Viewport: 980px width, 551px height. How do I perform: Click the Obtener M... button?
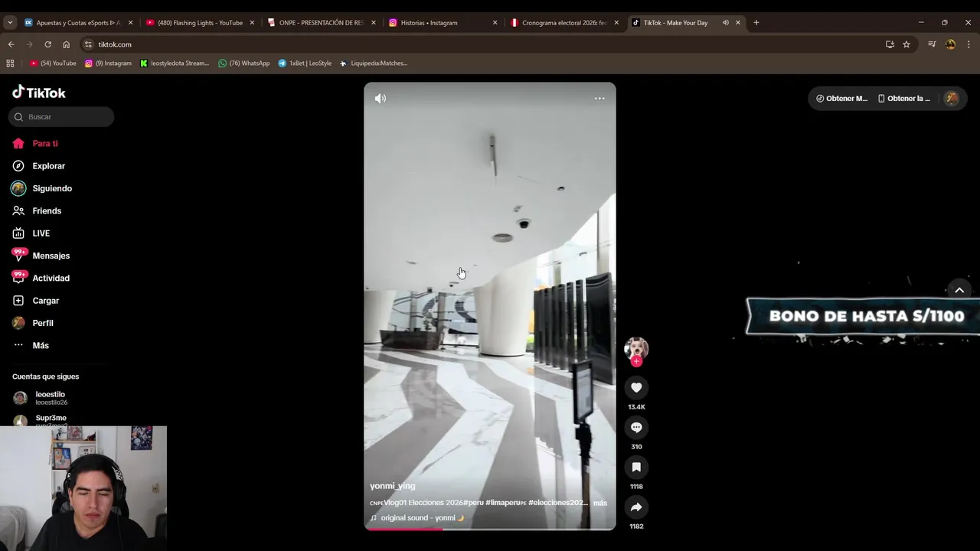tap(842, 99)
